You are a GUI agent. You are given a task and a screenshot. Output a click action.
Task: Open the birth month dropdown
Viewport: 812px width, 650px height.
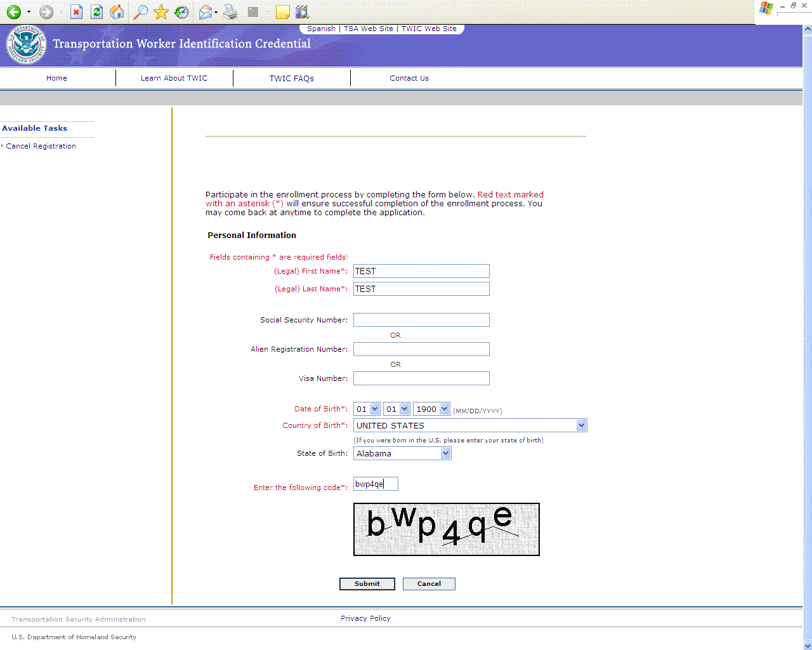[x=367, y=409]
